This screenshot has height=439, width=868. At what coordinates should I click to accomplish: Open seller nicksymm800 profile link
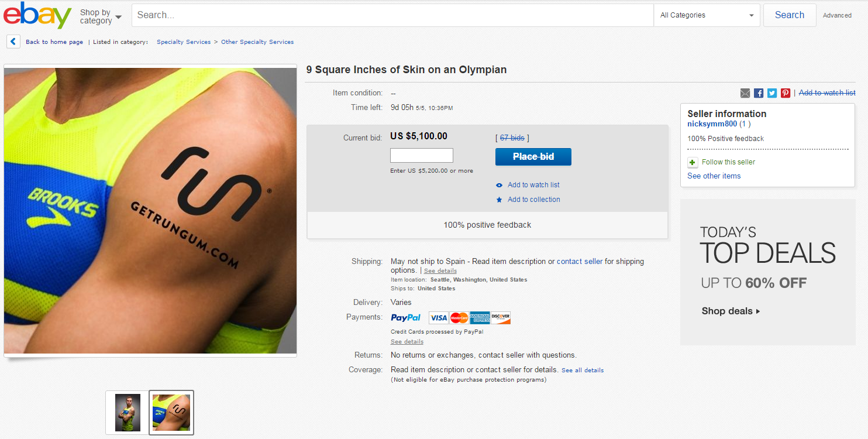(712, 124)
